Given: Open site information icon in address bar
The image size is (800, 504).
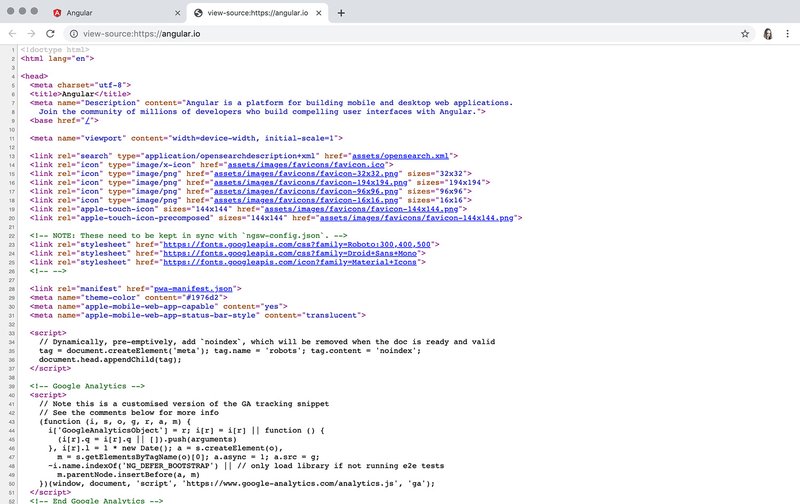Looking at the screenshot, I should [74, 34].
